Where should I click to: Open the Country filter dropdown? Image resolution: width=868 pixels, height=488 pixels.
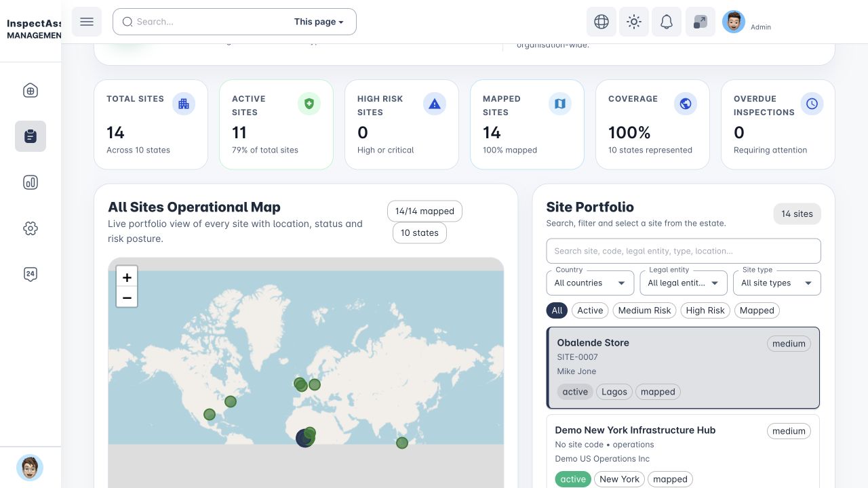click(590, 283)
